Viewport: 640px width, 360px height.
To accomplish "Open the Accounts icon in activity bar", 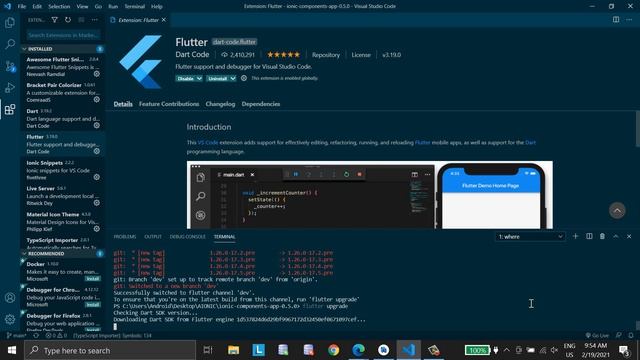I will (x=10, y=298).
